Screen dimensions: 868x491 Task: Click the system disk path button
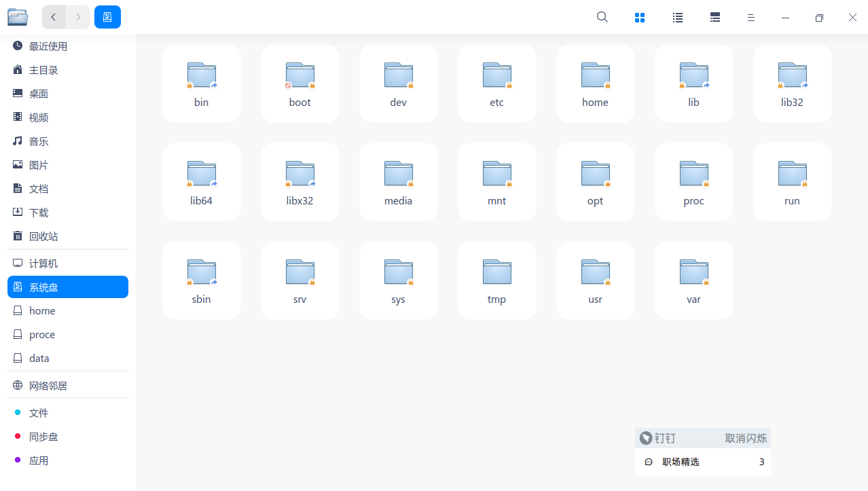point(107,17)
